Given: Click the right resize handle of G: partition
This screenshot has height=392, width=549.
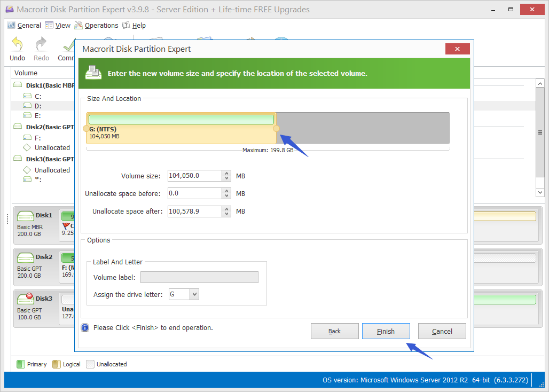Looking at the screenshot, I should pos(276,129).
